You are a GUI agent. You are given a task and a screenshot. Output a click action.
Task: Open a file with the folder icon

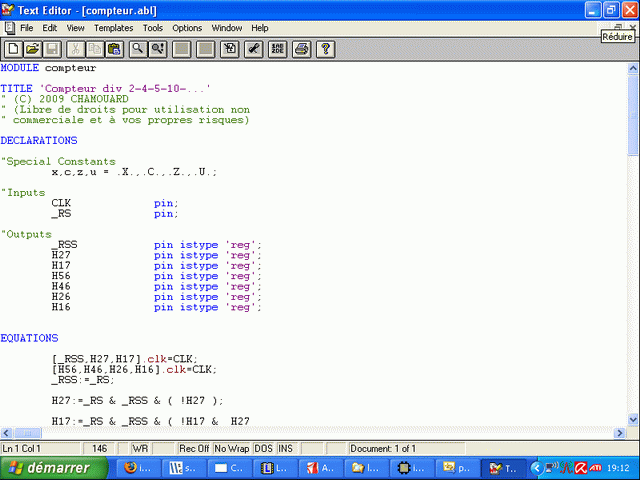32,48
